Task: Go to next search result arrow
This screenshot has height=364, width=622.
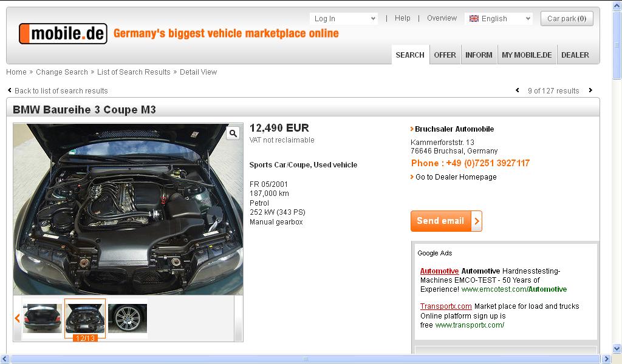Action: [x=590, y=90]
